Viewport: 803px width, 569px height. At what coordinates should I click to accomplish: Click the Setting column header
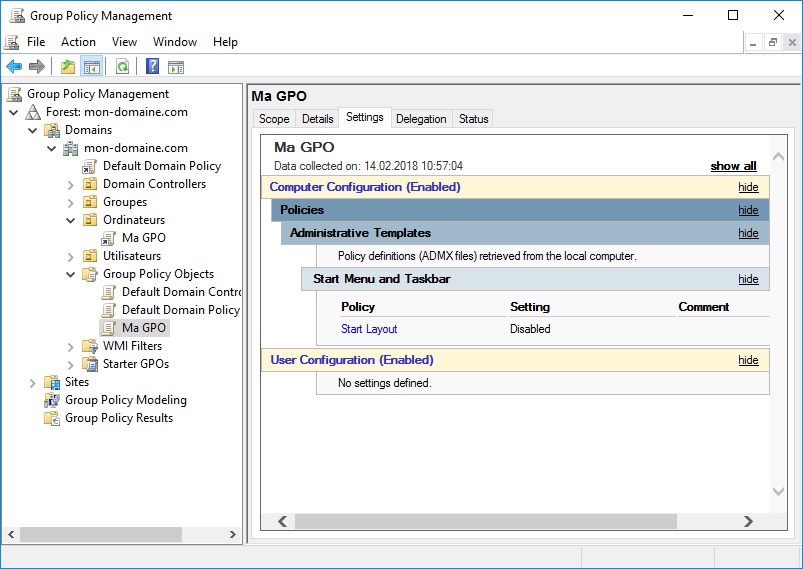tap(530, 307)
